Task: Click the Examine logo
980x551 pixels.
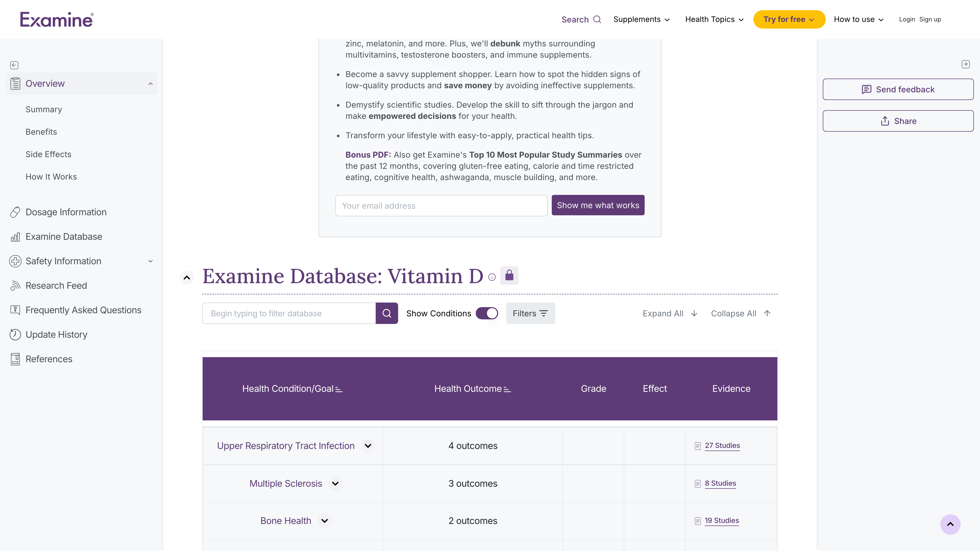Action: [57, 19]
